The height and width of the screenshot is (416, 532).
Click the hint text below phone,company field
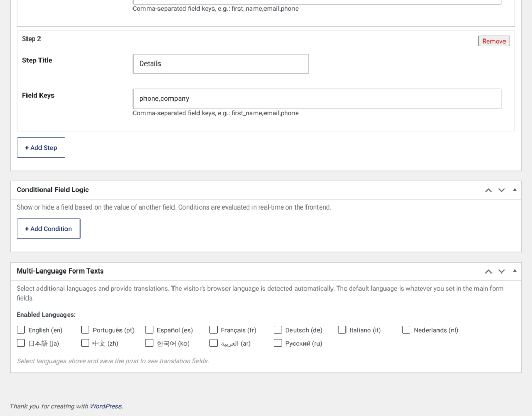(216, 113)
